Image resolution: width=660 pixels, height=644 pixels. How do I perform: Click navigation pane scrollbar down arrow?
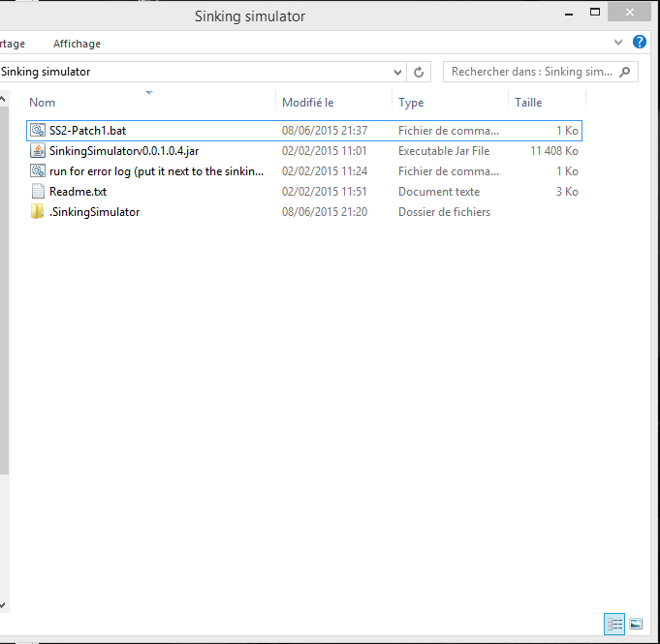point(3,605)
